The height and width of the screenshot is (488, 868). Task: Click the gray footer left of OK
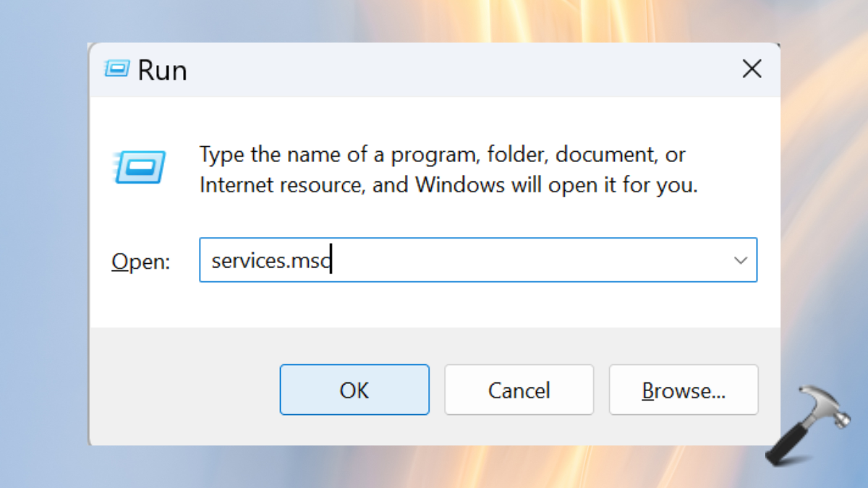(x=181, y=390)
